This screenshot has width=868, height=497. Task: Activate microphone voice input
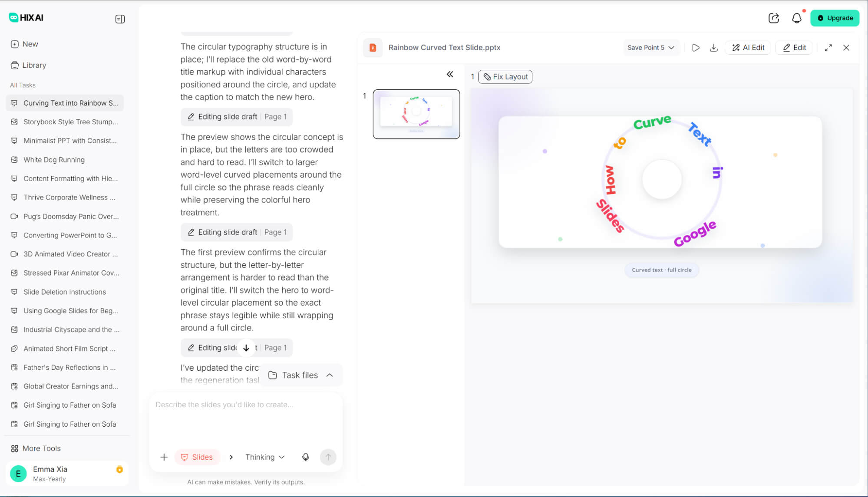(306, 457)
